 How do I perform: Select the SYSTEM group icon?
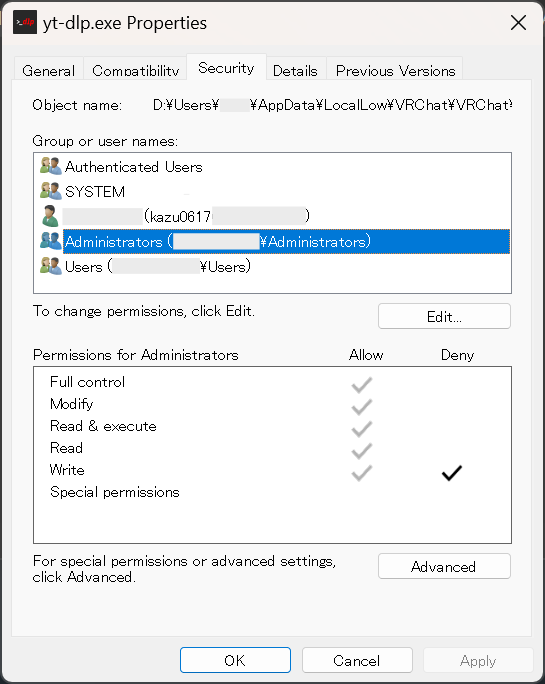tap(51, 191)
